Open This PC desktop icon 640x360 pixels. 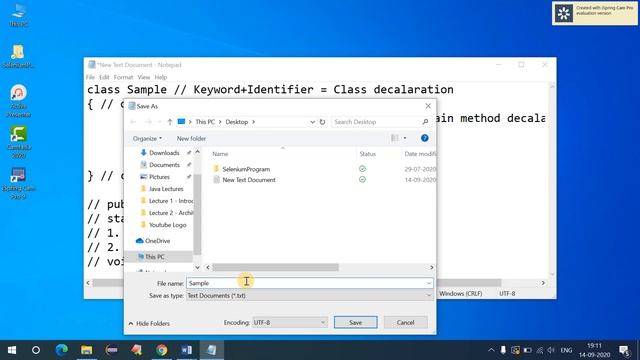click(18, 16)
